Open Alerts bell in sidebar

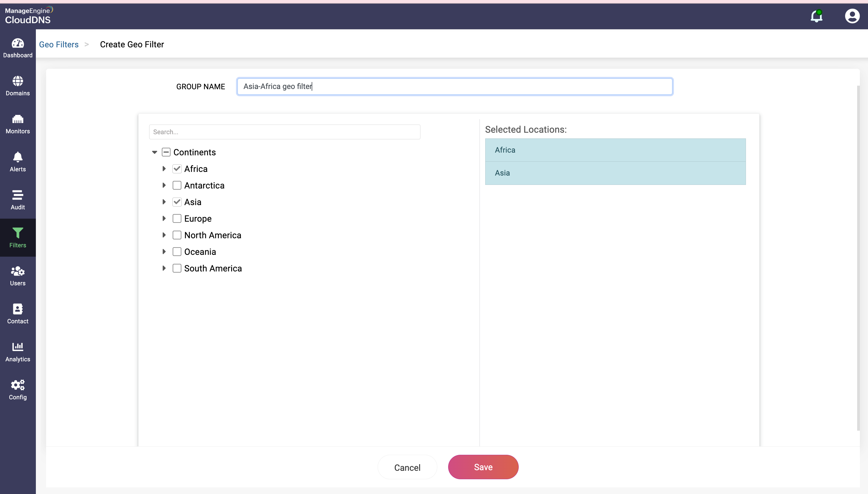click(x=17, y=157)
